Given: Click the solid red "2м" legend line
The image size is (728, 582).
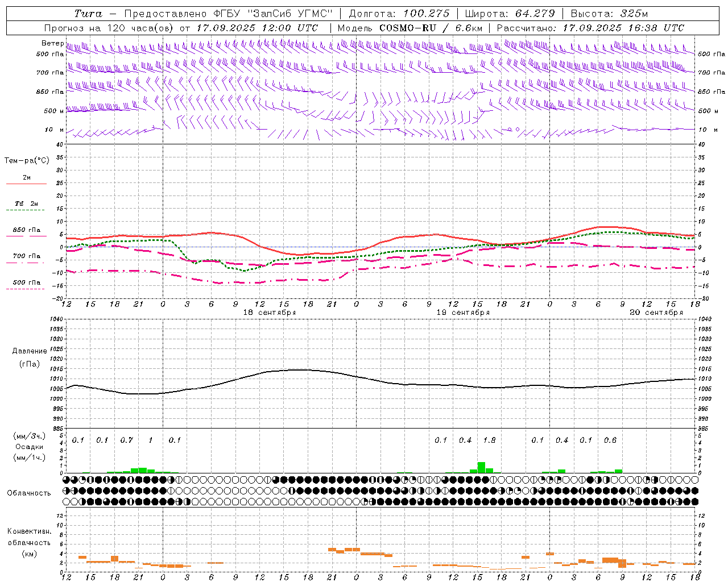Looking at the screenshot, I should 26,184.
